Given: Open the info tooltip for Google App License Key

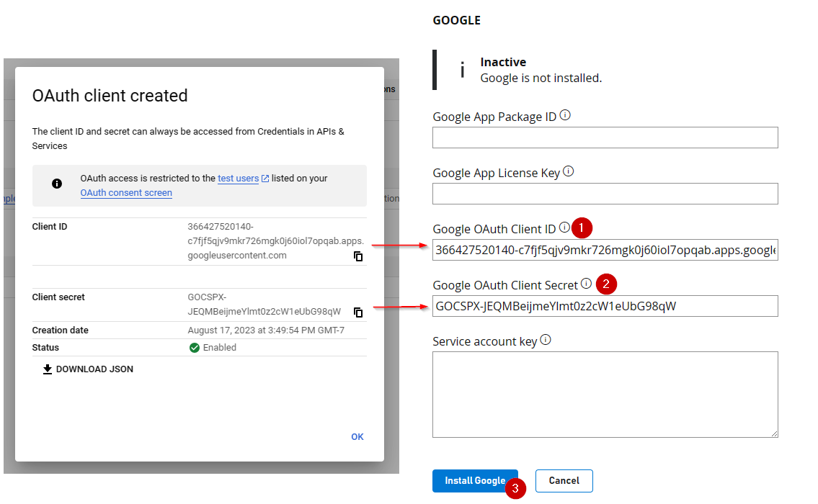Looking at the screenshot, I should pos(569,170).
